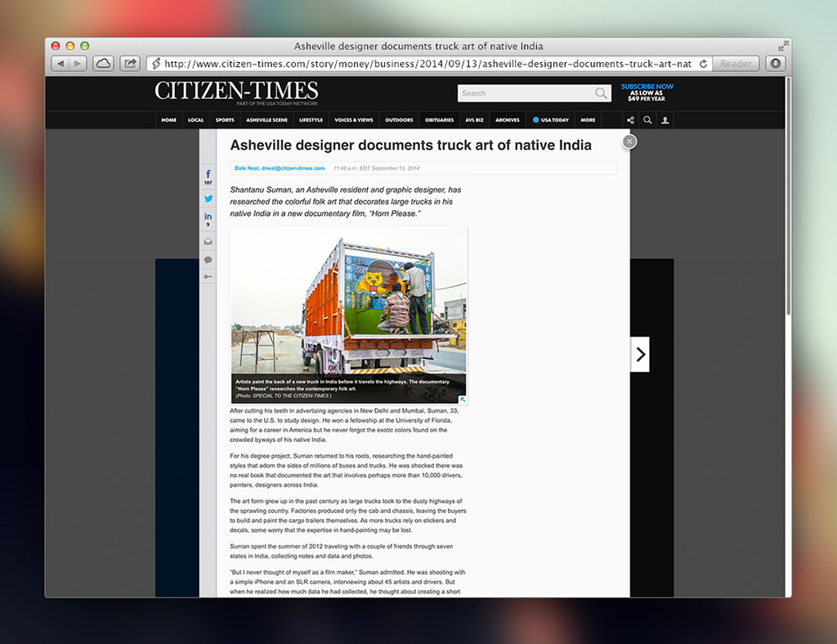This screenshot has width=837, height=644.
Task: Open the VOICES & VIEWS nav section
Action: [x=353, y=120]
